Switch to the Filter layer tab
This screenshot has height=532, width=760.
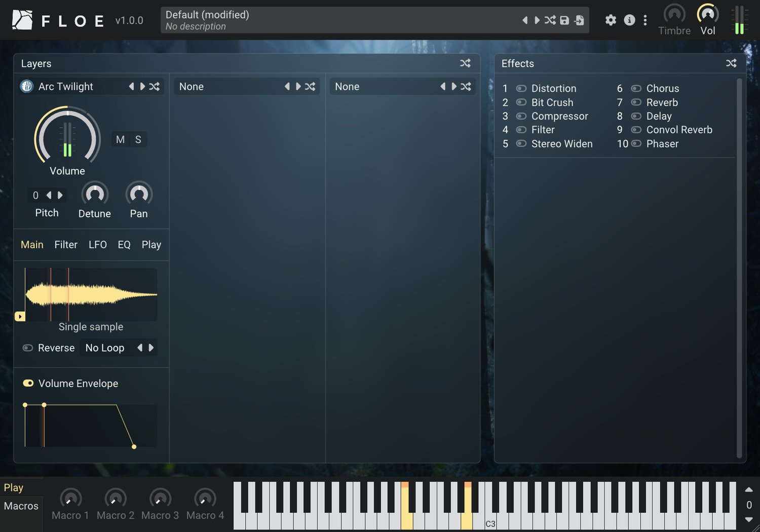pos(66,245)
